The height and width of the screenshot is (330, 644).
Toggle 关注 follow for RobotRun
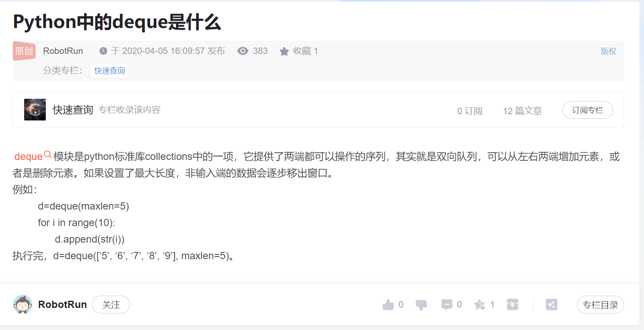click(x=111, y=305)
